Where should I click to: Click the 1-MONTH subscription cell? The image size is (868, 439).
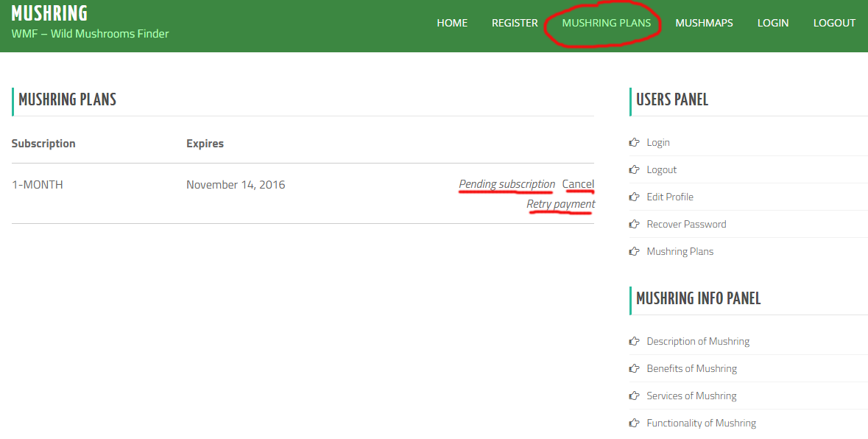(x=37, y=185)
